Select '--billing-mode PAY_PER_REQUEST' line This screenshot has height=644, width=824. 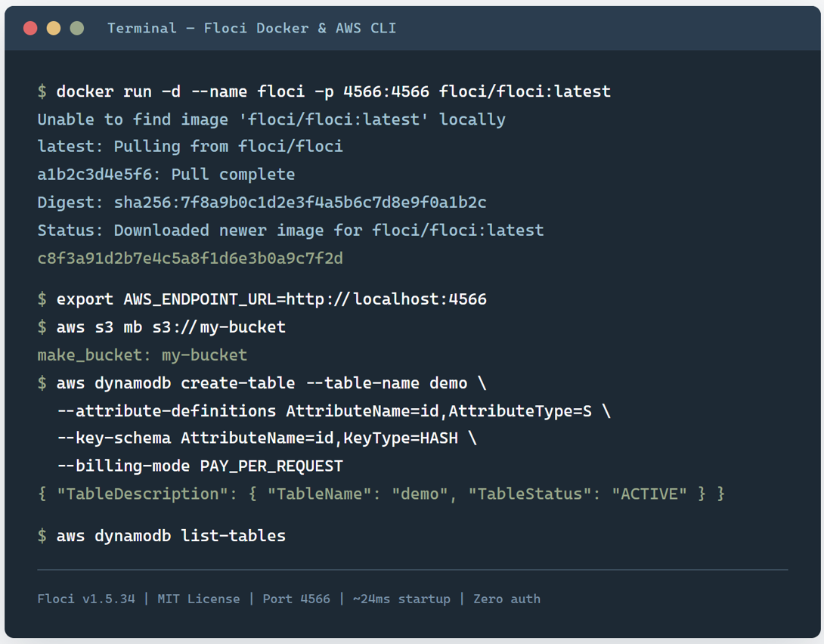click(x=200, y=466)
